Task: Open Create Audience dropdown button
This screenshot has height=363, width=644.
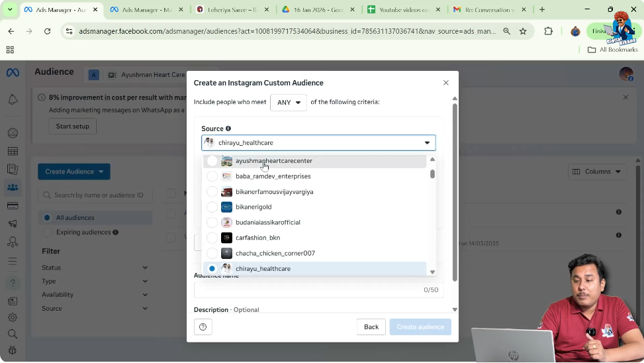Action: [74, 172]
